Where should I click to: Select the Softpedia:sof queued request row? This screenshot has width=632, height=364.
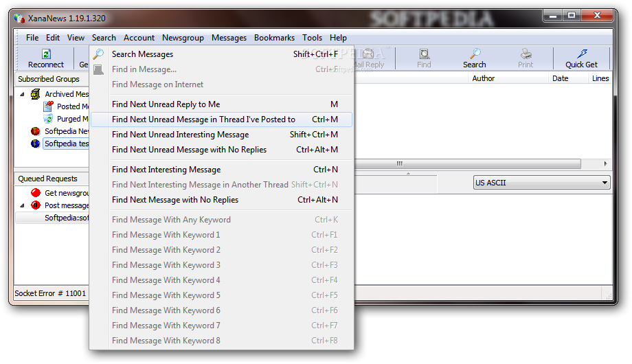coord(52,218)
